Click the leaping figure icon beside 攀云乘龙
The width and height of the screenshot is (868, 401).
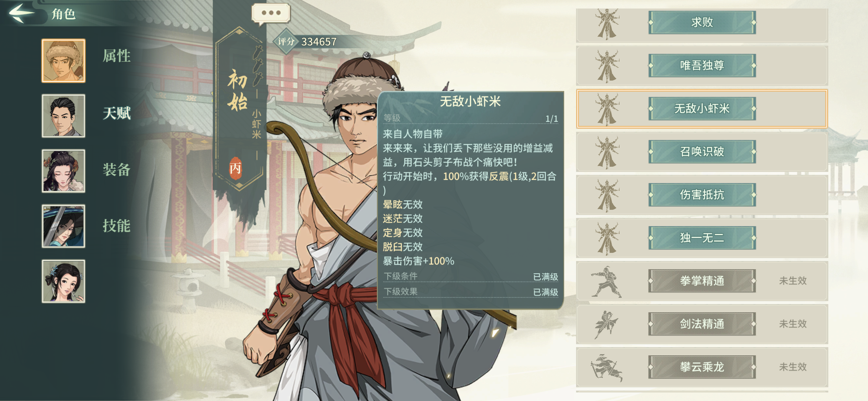[x=606, y=367]
